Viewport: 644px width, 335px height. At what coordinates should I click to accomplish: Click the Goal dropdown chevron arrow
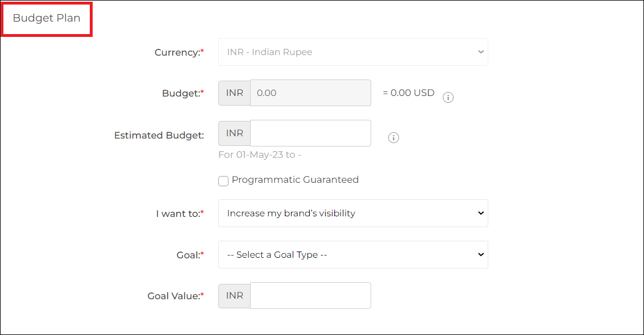pyautogui.click(x=480, y=254)
